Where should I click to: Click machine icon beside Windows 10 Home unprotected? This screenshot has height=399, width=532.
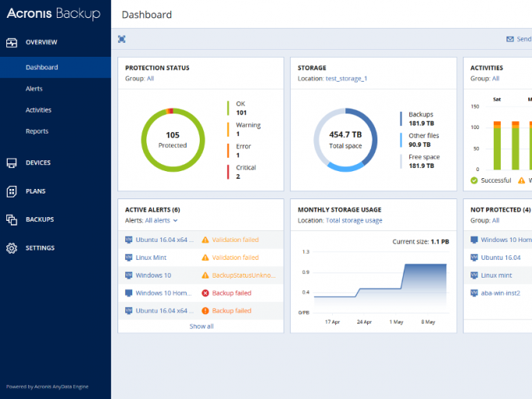click(474, 240)
